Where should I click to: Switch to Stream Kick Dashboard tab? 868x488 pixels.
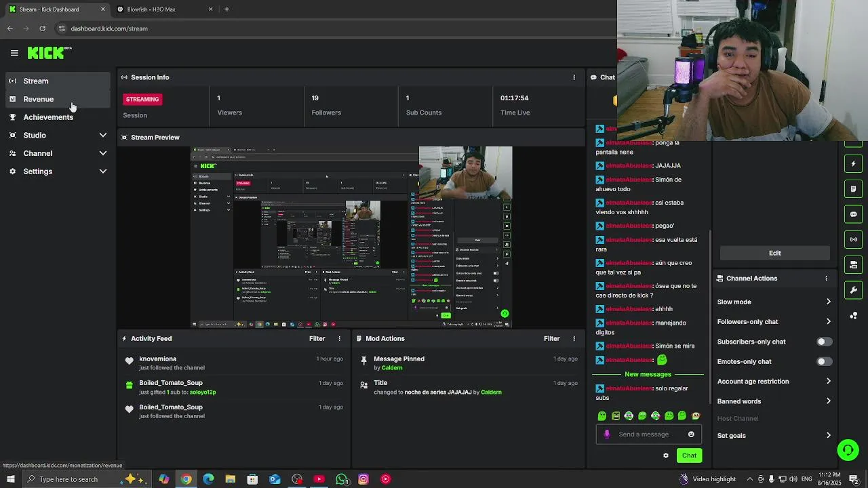tap(57, 9)
